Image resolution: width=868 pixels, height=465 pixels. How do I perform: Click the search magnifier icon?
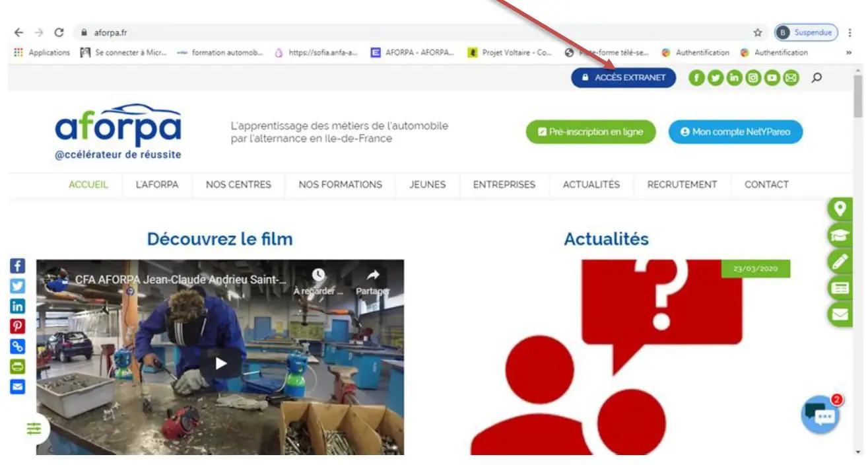pos(817,78)
